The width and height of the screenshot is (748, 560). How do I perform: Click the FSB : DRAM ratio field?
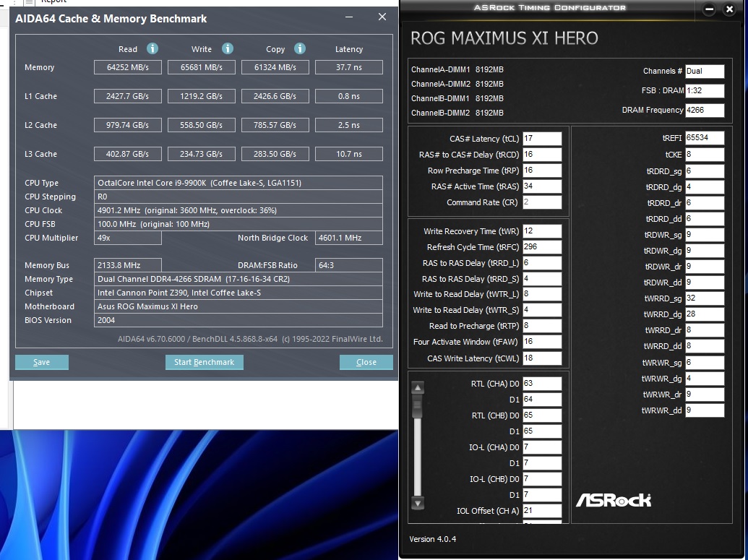[x=705, y=90]
